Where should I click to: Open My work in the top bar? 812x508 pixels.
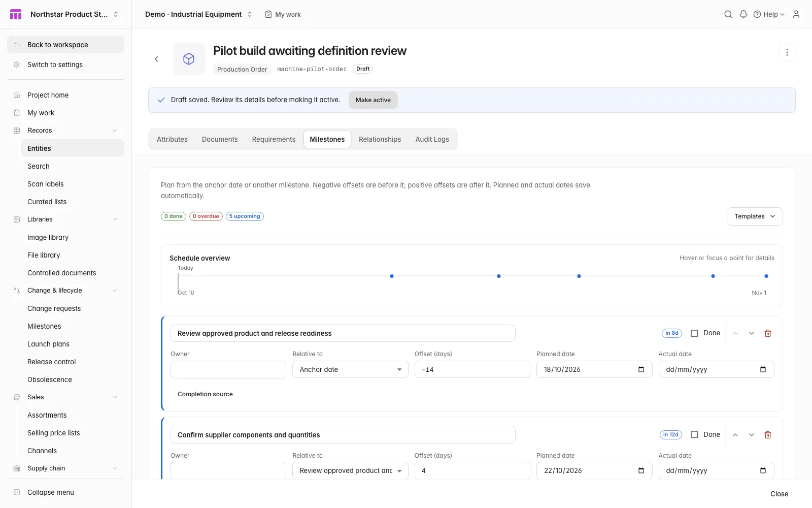[x=283, y=14]
